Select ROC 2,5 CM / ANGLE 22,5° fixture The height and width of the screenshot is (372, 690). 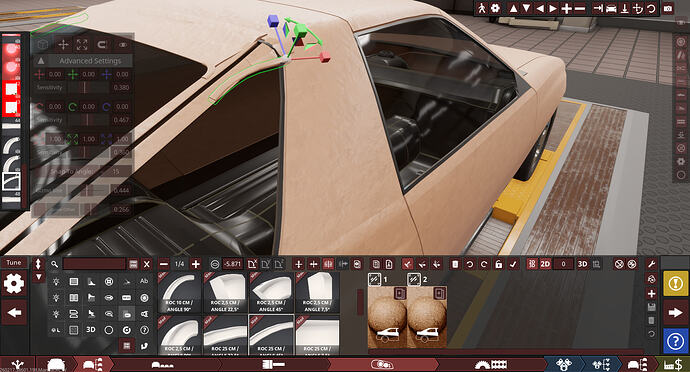tap(225, 293)
